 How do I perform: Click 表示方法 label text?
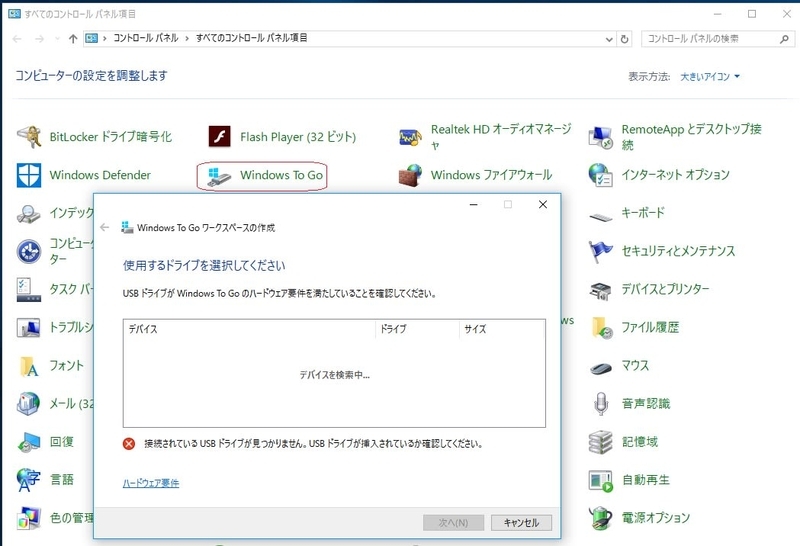pos(648,77)
